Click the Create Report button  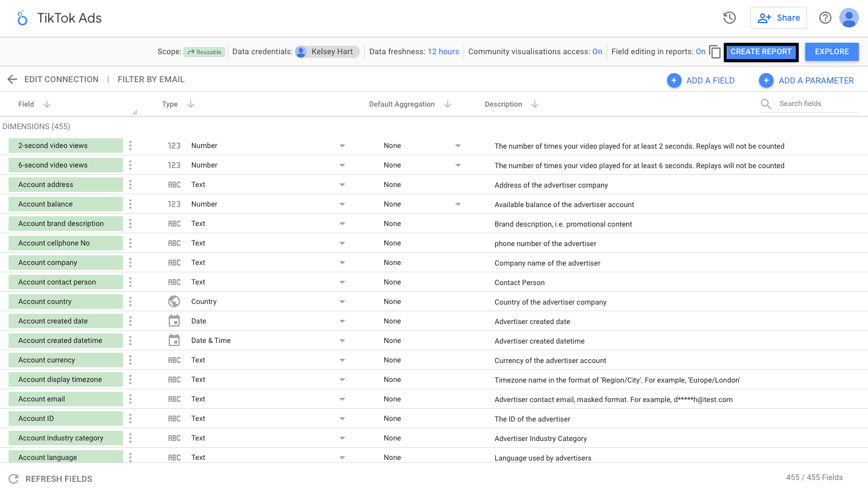[x=761, y=52]
